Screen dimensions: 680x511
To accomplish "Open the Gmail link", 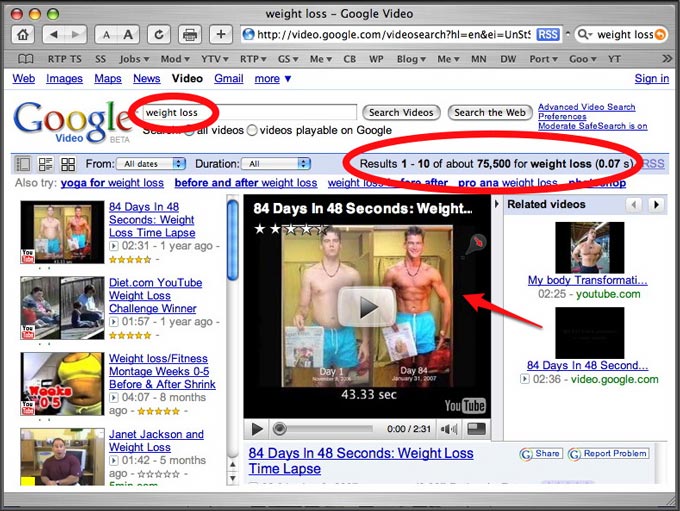I will click(x=229, y=79).
